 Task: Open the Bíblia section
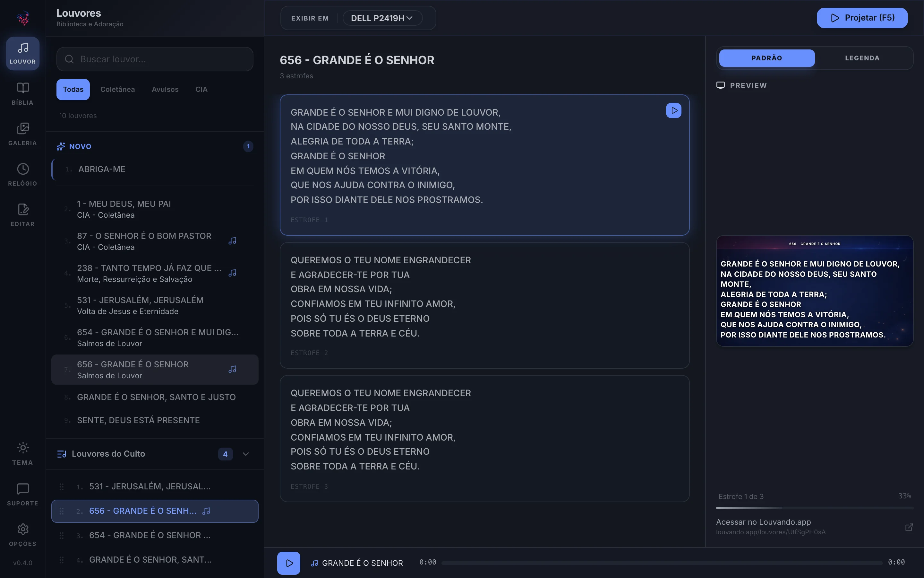click(x=22, y=94)
